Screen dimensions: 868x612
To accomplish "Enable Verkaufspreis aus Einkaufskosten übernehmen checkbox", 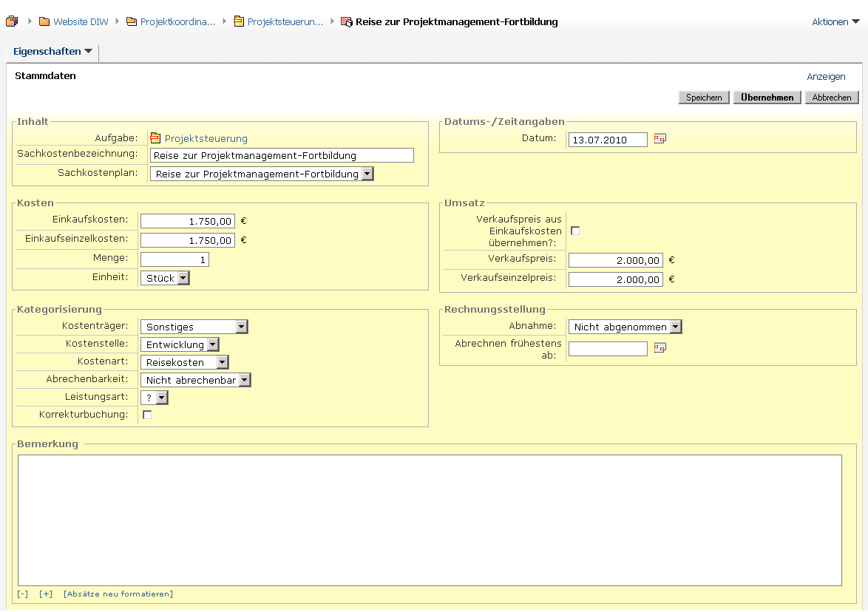I will click(x=575, y=231).
